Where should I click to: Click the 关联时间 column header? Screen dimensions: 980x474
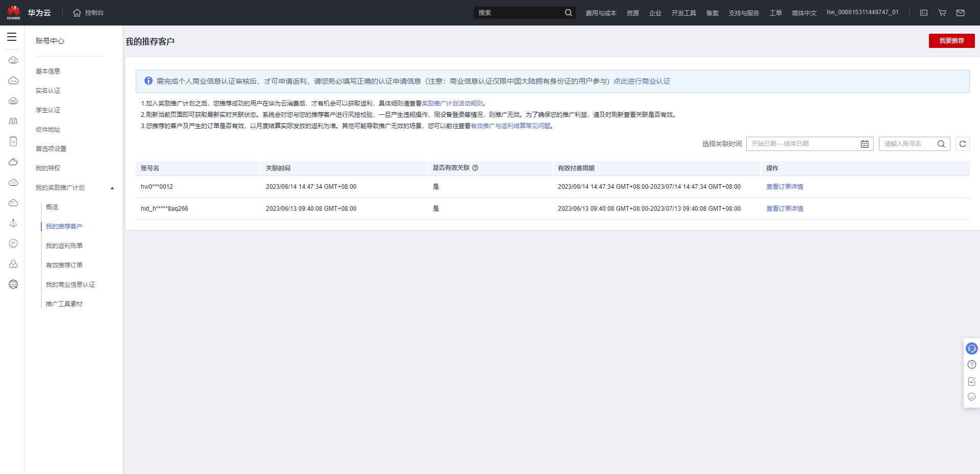coord(278,168)
